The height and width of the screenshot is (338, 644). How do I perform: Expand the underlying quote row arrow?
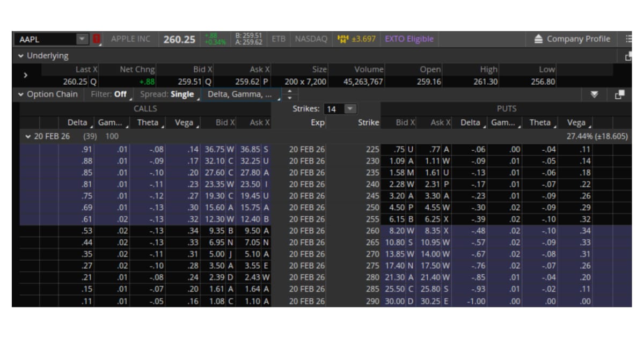click(25, 76)
